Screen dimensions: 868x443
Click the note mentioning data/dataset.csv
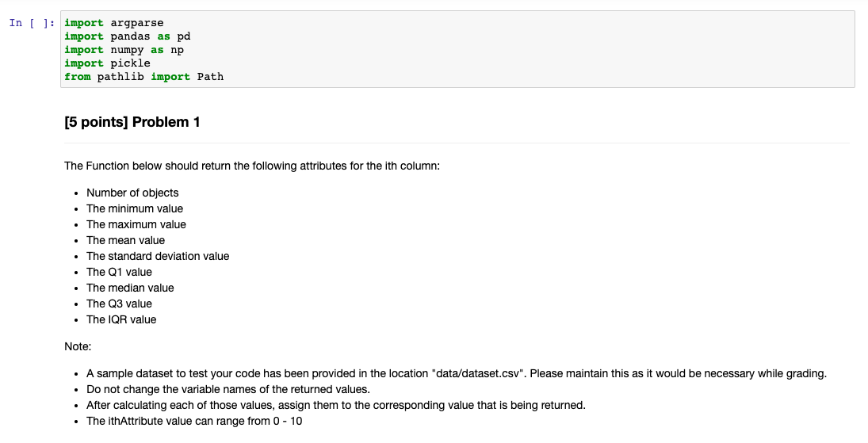(456, 373)
